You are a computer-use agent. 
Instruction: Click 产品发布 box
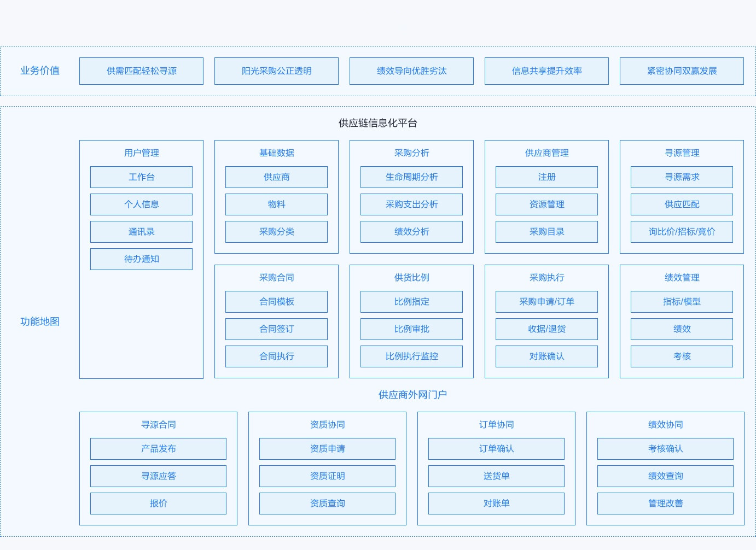158,449
